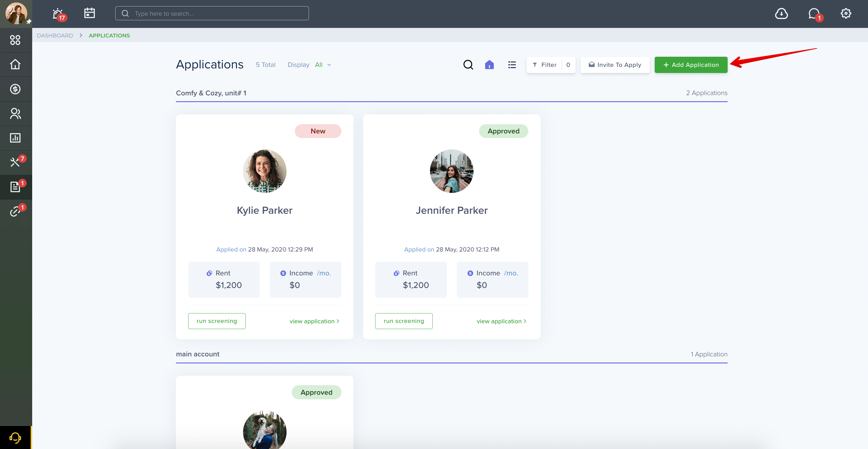The width and height of the screenshot is (868, 449).
Task: Click Kylie Parker's profile photo
Action: tap(265, 171)
